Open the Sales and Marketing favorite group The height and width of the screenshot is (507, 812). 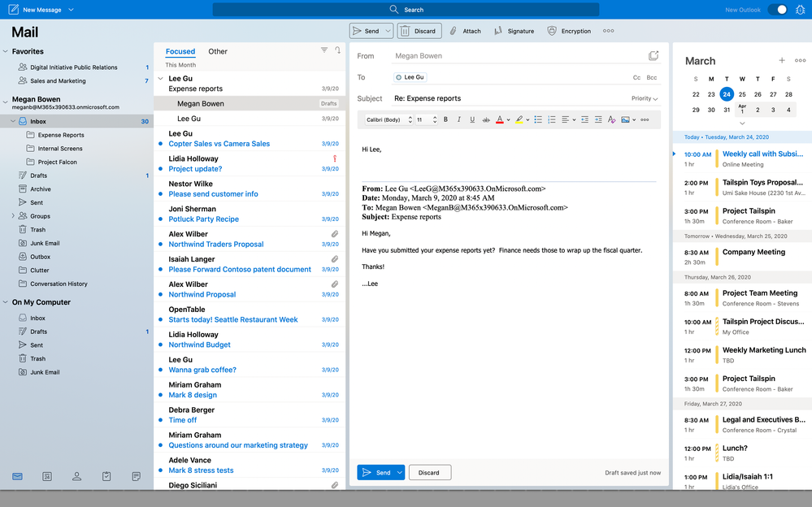click(x=58, y=80)
